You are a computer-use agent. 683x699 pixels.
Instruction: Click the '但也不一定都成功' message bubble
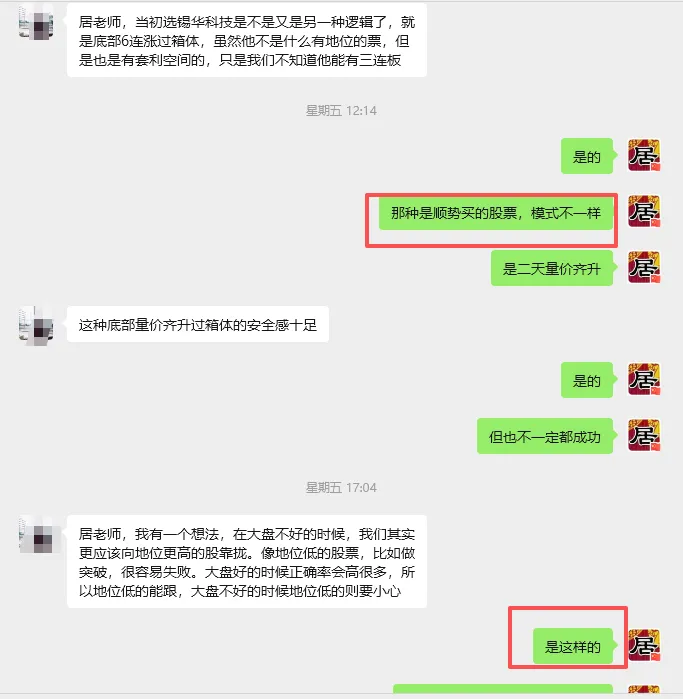coord(547,436)
